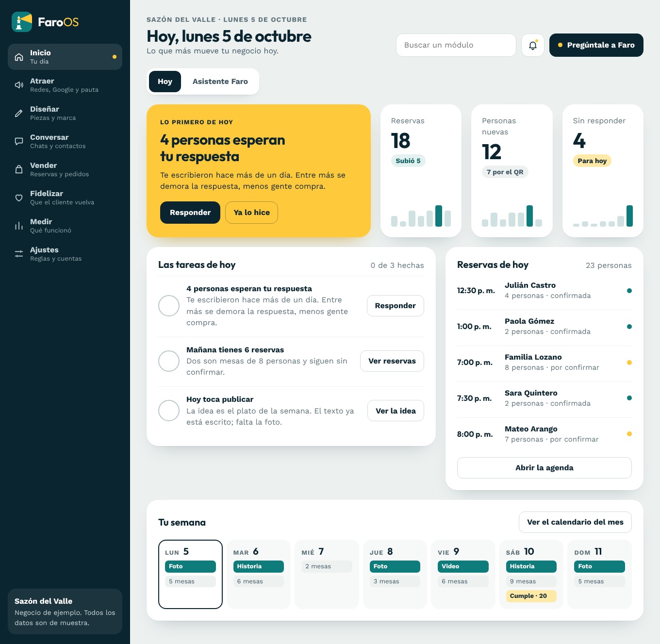
Task: Check off the 'Mañana tienes 6 reservas' task
Action: [169, 361]
